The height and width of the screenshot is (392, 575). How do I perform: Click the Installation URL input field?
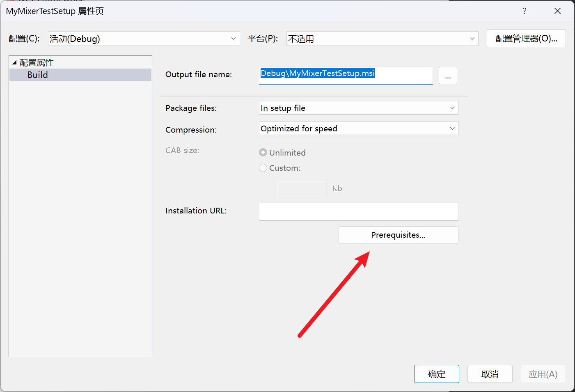pos(359,211)
